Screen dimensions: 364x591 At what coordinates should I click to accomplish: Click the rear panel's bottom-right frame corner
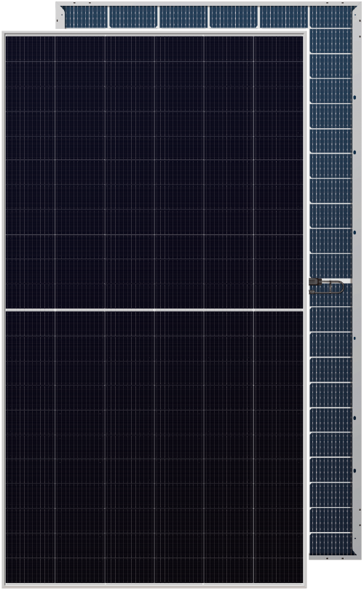click(x=358, y=556)
